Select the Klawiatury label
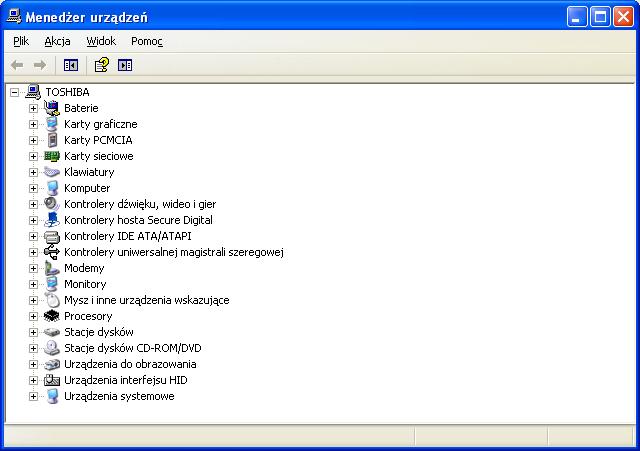The width and height of the screenshot is (640, 451). [89, 172]
